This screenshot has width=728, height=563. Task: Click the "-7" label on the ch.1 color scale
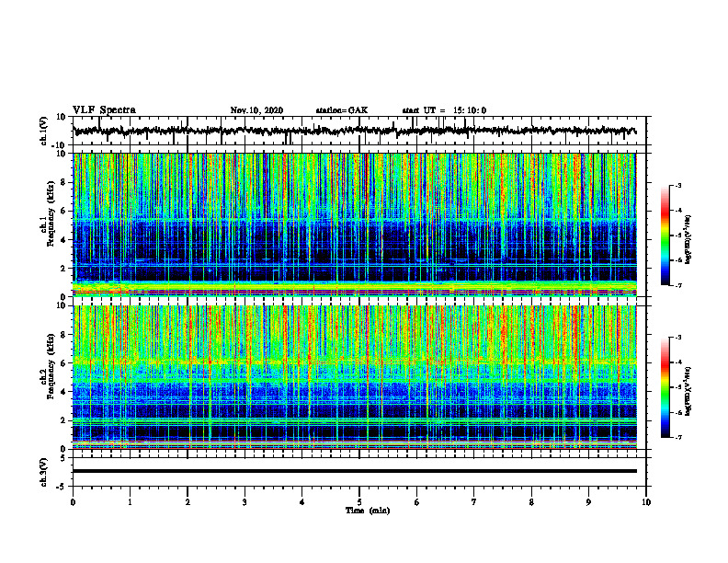[678, 285]
